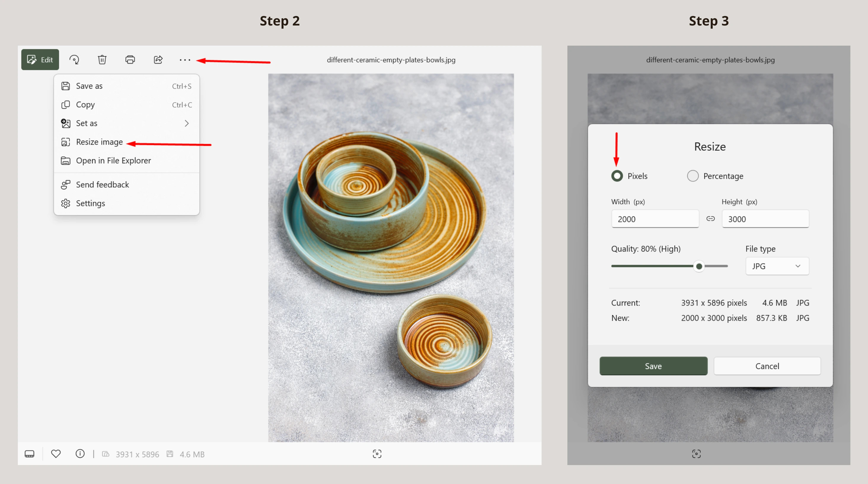Screen dimensions: 868x484
Task: Click the Send feedback icon in the menu
Action: click(x=66, y=185)
